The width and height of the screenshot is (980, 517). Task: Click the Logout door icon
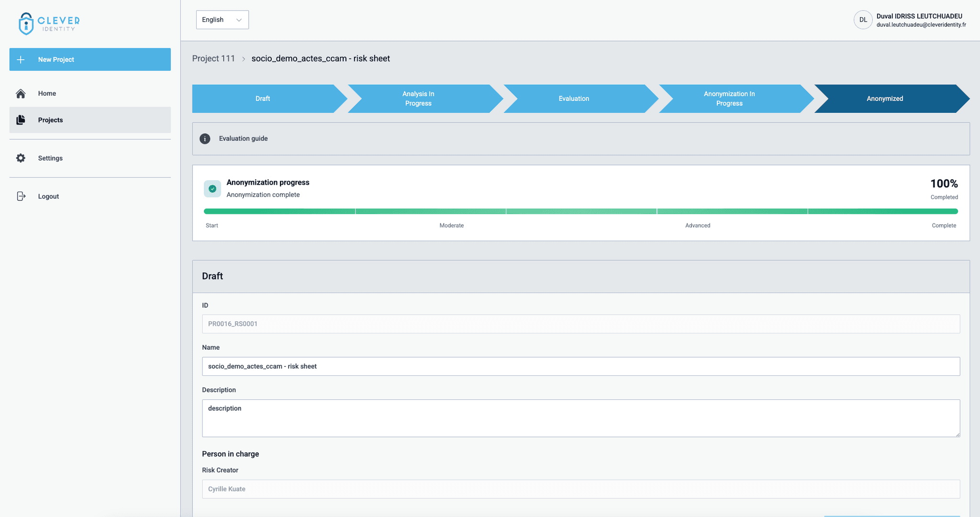[x=21, y=197]
